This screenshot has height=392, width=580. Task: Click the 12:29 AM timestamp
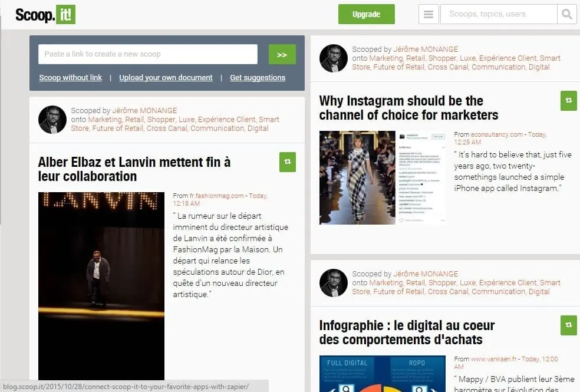tap(467, 142)
